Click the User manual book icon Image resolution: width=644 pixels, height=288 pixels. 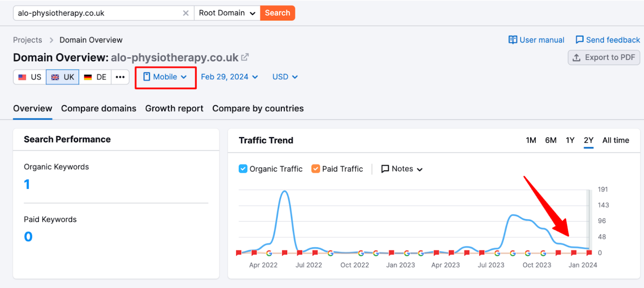(512, 40)
